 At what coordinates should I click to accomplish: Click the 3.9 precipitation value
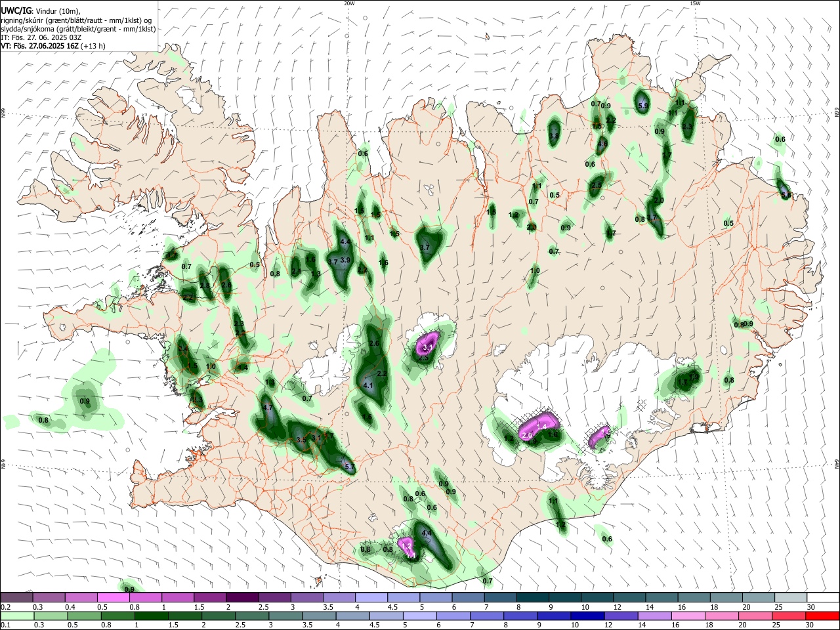point(346,261)
